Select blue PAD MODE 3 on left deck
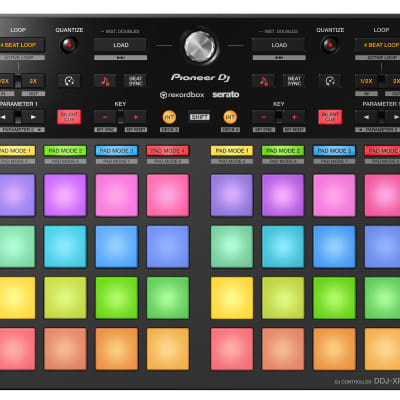Image resolution: width=400 pixels, height=400 pixels. click(x=117, y=151)
